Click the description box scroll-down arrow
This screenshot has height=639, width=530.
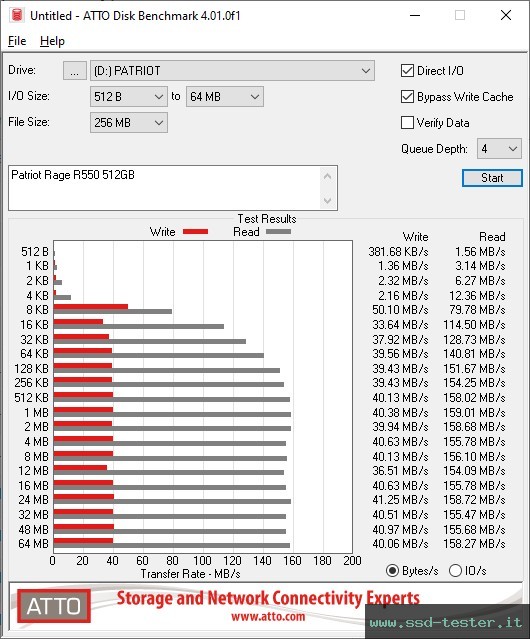[328, 200]
